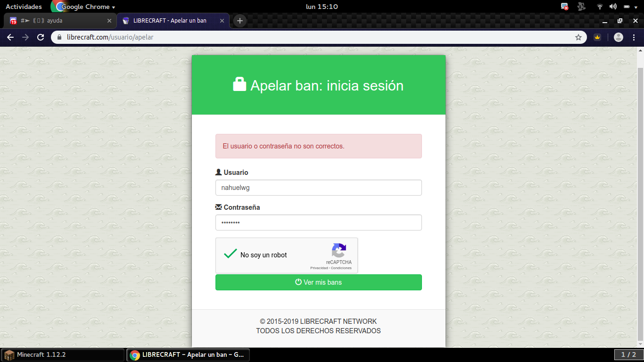Screen dimensions: 644x362
Task: Click the tray icon with red badge
Action: tap(565, 7)
